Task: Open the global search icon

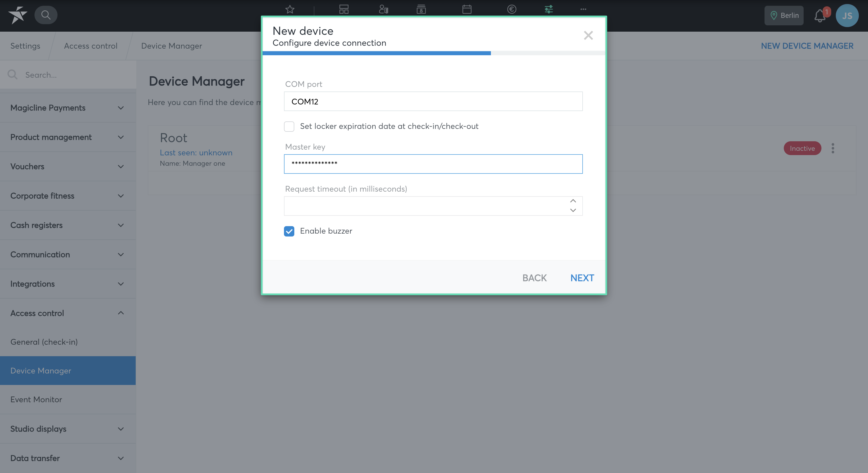Action: (46, 15)
